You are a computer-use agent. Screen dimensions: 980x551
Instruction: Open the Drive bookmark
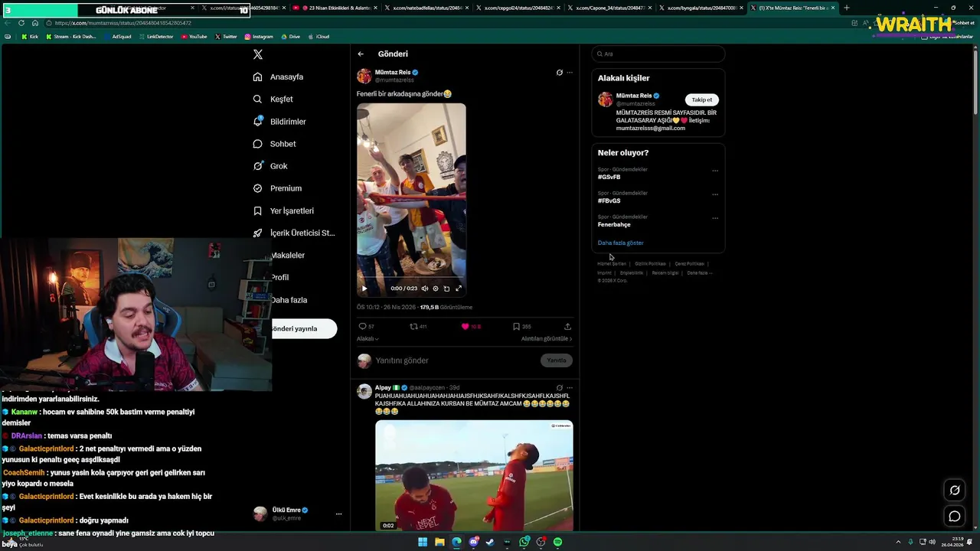pos(292,37)
